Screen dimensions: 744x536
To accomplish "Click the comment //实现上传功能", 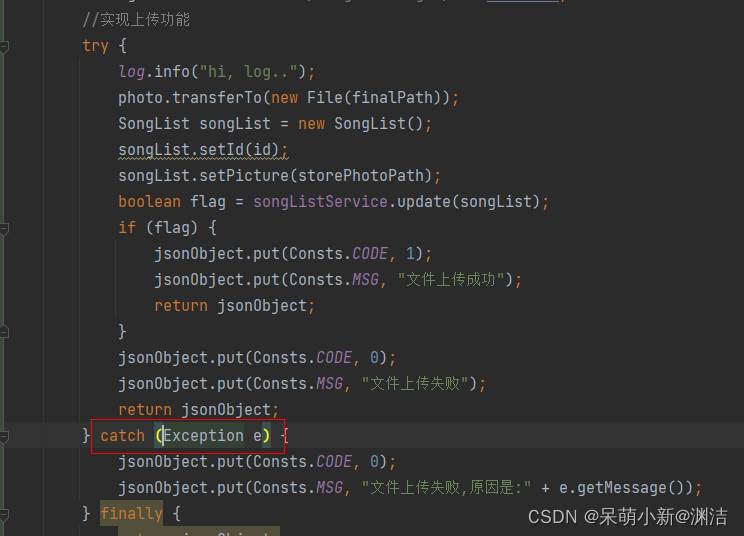I will 136,19.
